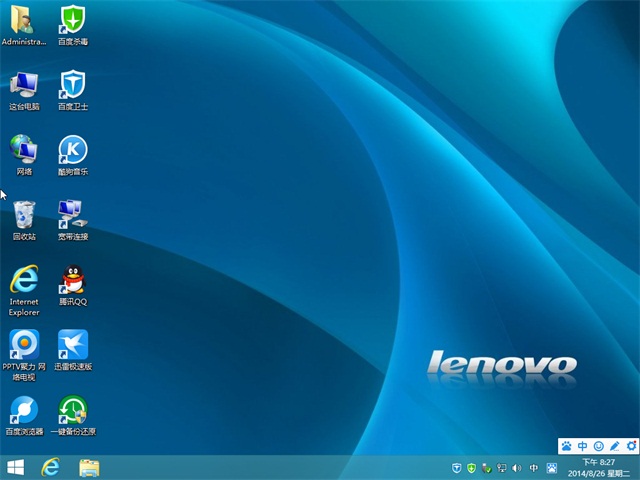The width and height of the screenshot is (640, 480).
Task: Launch Internet Explorer from the taskbar
Action: click(x=51, y=467)
